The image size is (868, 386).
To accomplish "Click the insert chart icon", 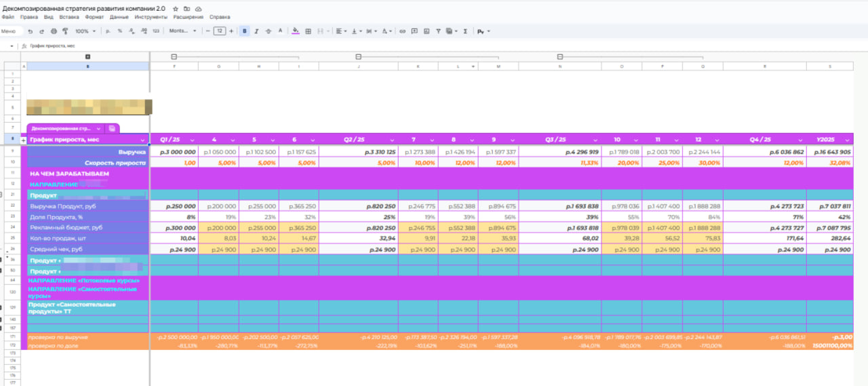I will (x=426, y=31).
